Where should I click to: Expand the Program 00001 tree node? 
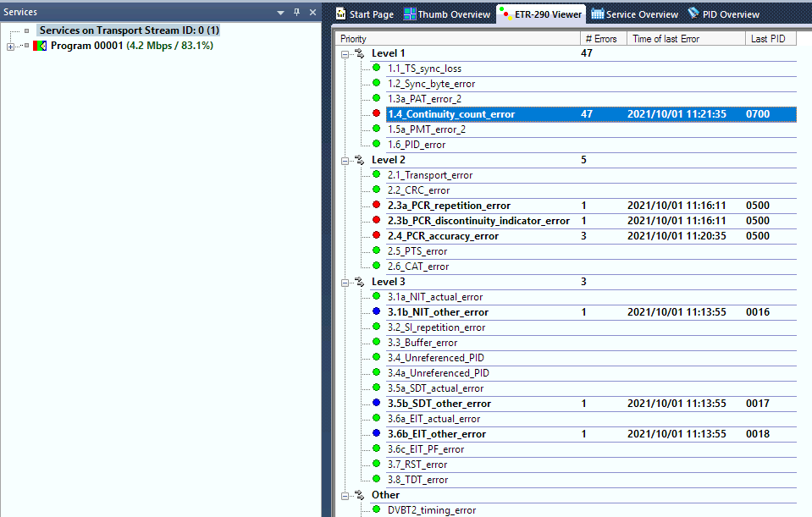[x=10, y=47]
